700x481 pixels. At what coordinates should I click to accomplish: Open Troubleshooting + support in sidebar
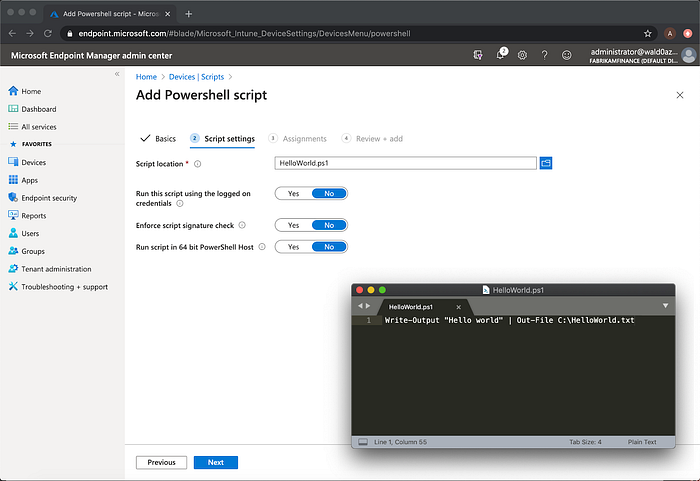[58, 287]
